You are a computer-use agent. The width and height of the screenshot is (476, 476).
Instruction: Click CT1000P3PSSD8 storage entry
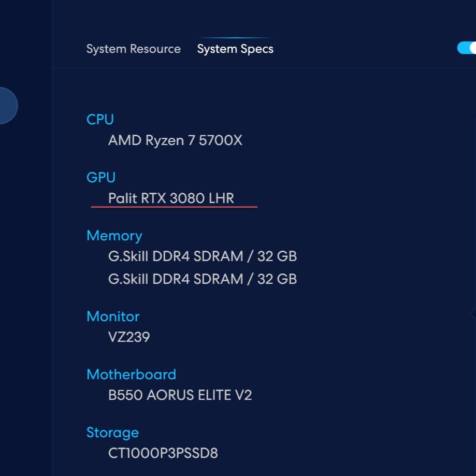tap(163, 453)
